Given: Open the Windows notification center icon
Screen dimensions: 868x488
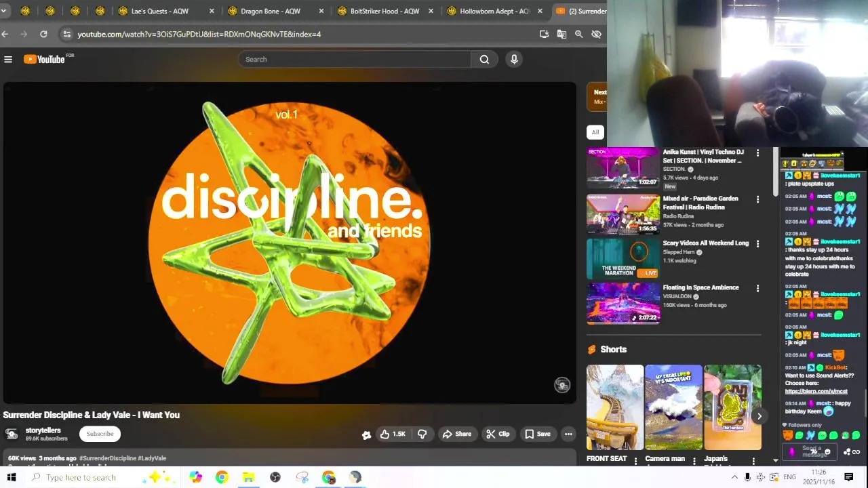Looking at the screenshot, I should point(848,477).
